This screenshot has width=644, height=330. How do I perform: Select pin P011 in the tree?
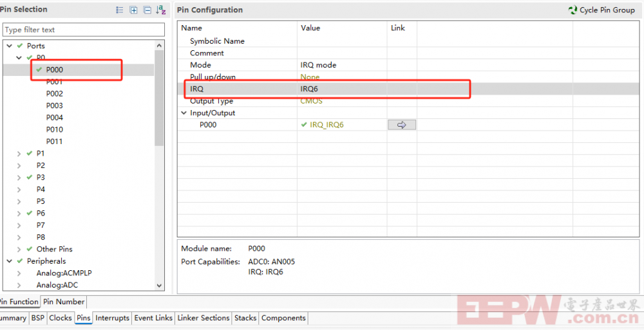point(54,141)
